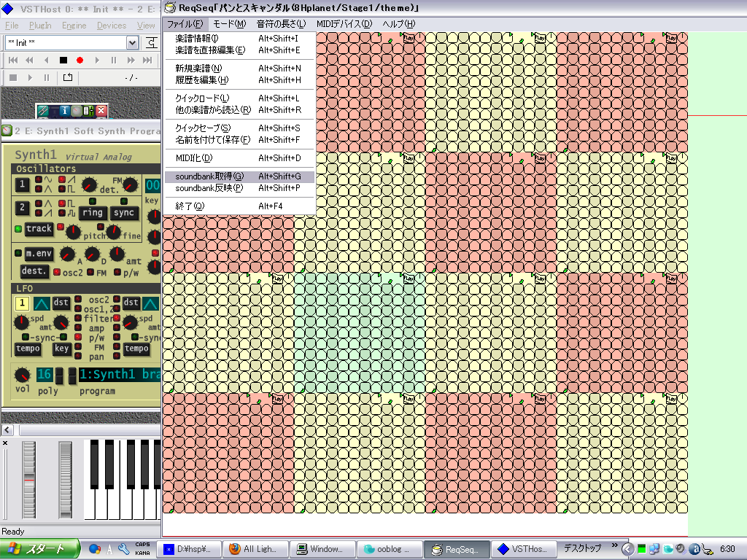The image size is (747, 560).
Task: Open the モード(M) menu
Action: (230, 24)
